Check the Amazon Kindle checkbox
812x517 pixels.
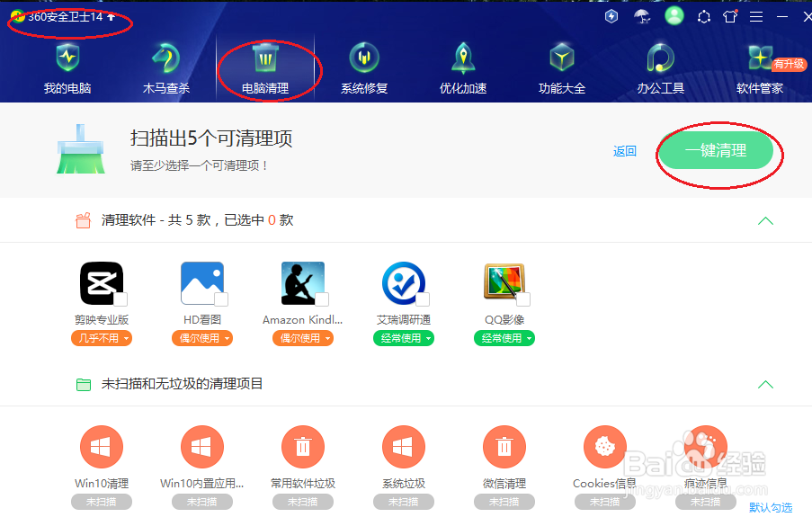click(322, 299)
